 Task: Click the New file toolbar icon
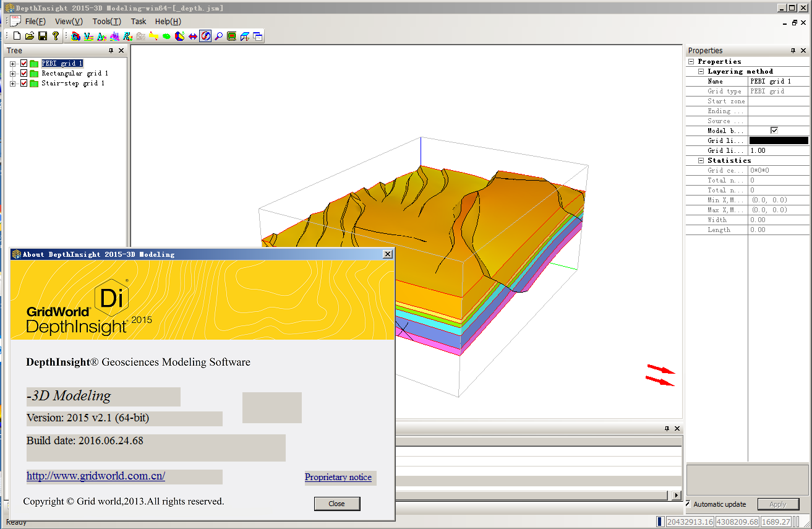[17, 37]
